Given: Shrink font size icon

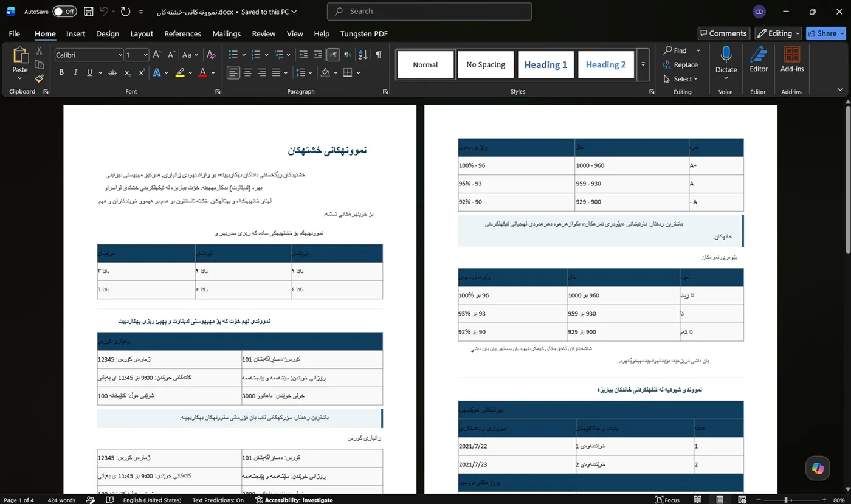Looking at the screenshot, I should coord(171,55).
